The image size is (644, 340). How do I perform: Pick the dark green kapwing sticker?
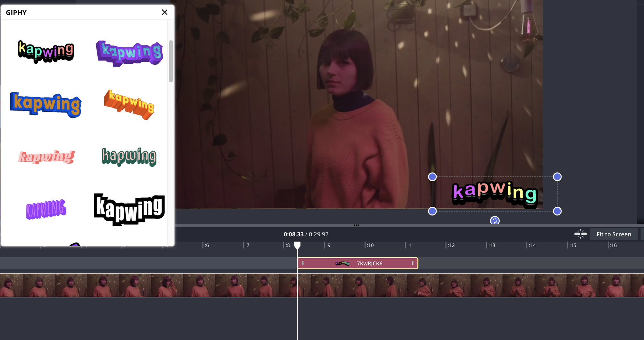(129, 157)
